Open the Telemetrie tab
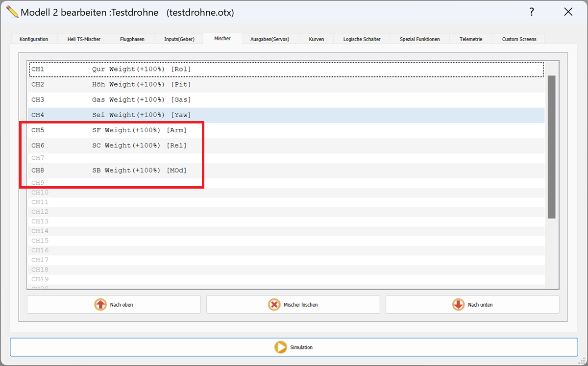Image resolution: width=588 pixels, height=366 pixels. (471, 39)
